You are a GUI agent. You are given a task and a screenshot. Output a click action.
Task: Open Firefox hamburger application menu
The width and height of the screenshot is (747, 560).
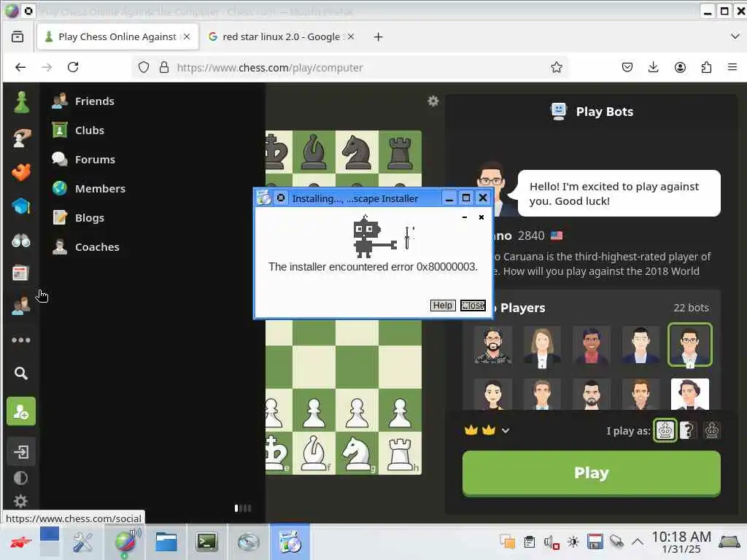[732, 67]
